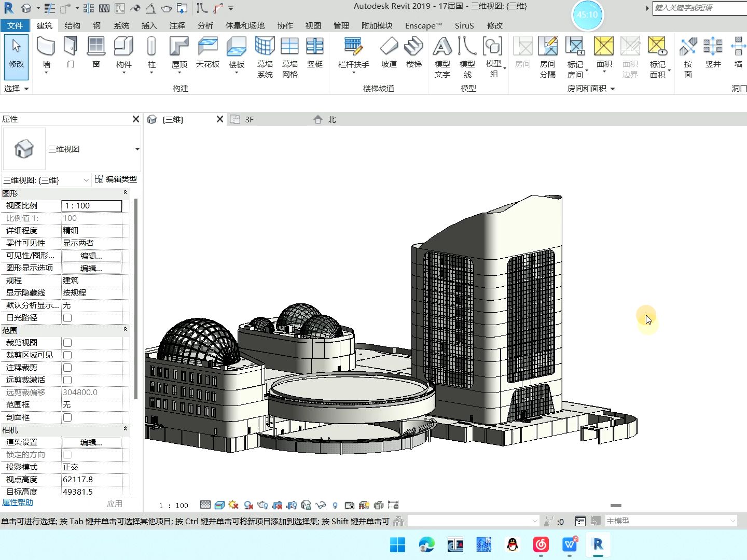Collapse the 图形 properties section
Image resolution: width=747 pixels, height=560 pixels.
125,192
